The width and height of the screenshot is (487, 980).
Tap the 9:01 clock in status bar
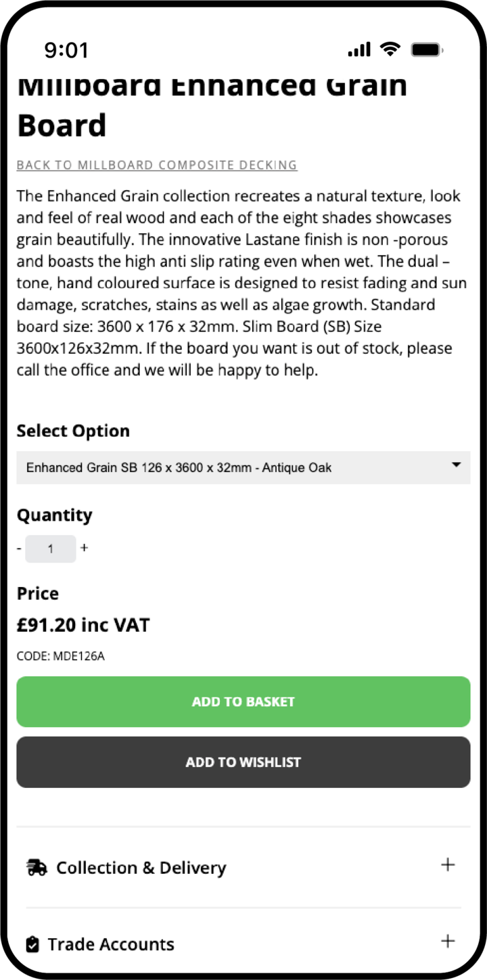click(66, 49)
